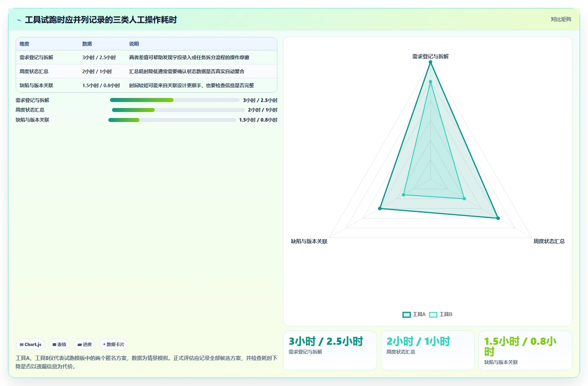
Task: Click the description starting with 汇总耗时降低通常
Action: pyautogui.click(x=187, y=72)
